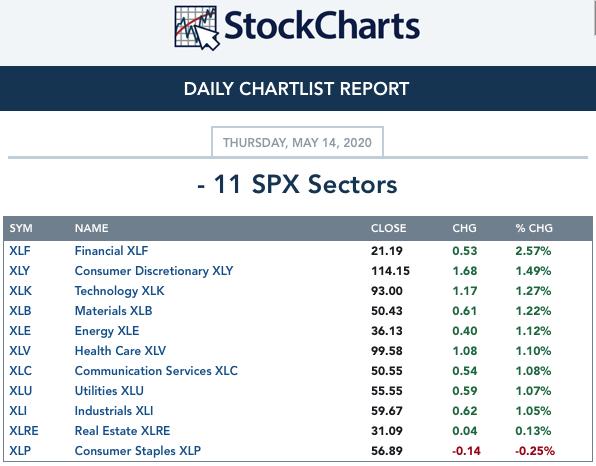This screenshot has width=596, height=466.
Task: Click the CLOSE column header
Action: (x=388, y=228)
